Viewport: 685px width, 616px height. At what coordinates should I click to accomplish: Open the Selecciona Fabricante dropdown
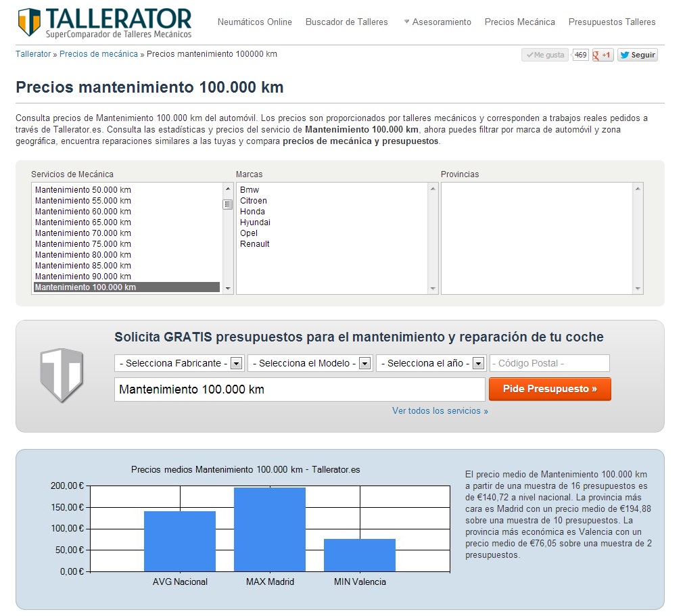[x=180, y=363]
